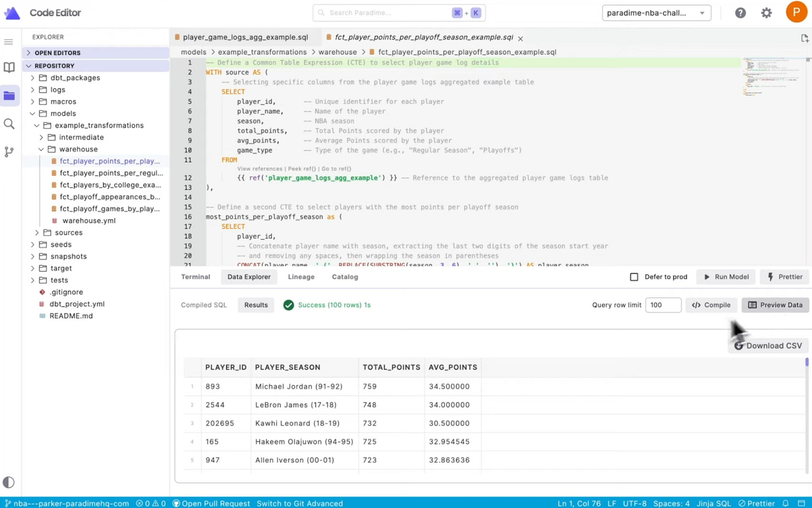The image size is (812, 508).
Task: Select the Data Explorer tab
Action: [x=249, y=277]
